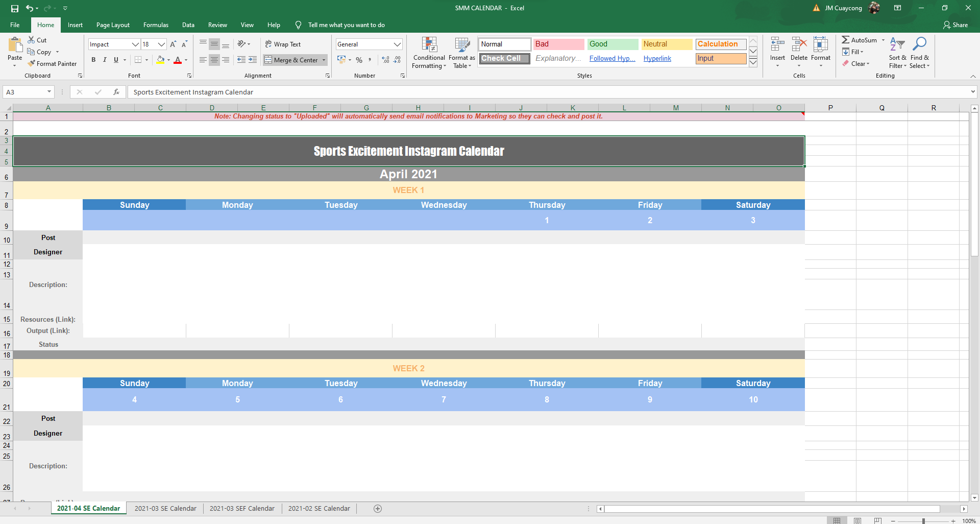The height and width of the screenshot is (524, 980).
Task: Toggle Italic formatting
Action: [x=105, y=60]
